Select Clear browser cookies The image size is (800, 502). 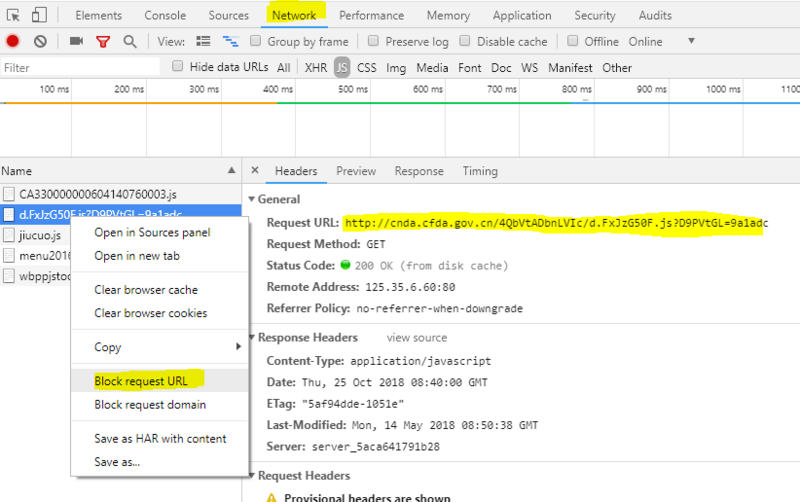tap(151, 313)
